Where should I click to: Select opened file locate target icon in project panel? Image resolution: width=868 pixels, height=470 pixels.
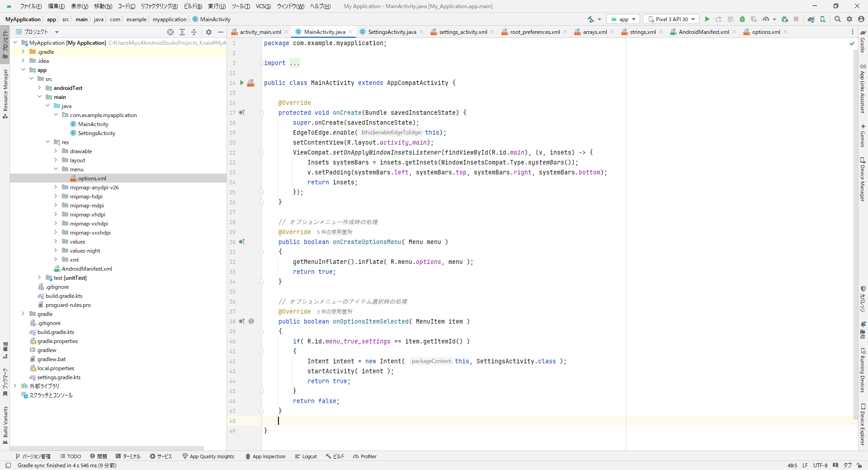pos(170,32)
